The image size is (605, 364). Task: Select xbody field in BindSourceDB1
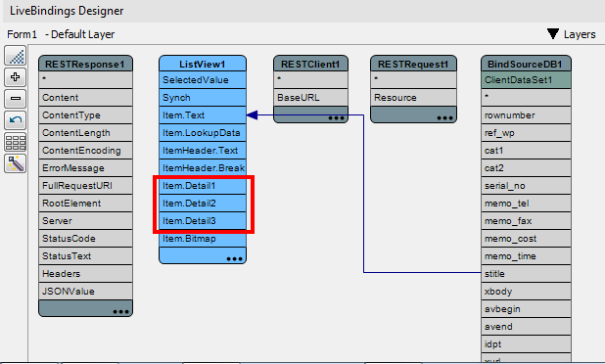(526, 292)
